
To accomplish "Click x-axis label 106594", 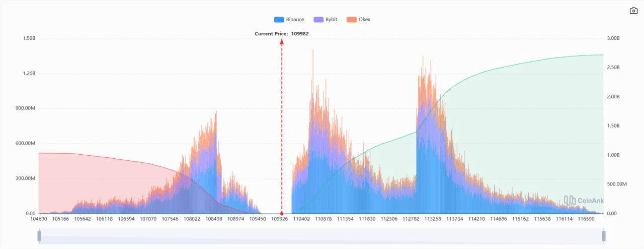I will [x=126, y=219].
